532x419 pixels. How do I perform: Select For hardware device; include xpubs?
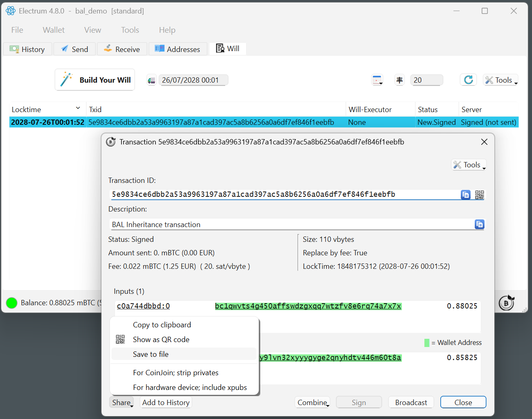pos(184,387)
